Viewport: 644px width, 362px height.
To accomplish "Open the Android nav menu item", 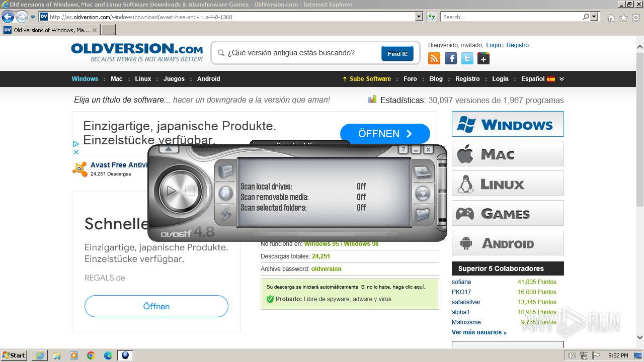I will (x=209, y=79).
